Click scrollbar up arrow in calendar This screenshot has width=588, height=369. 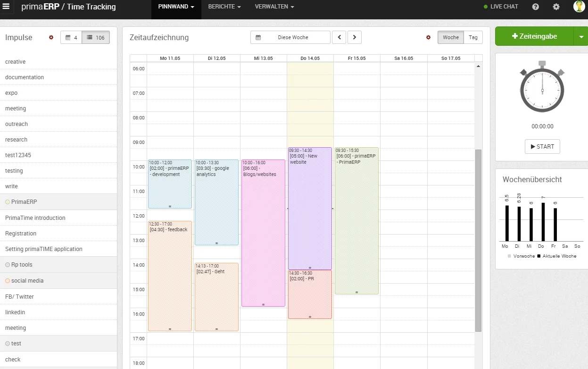pyautogui.click(x=479, y=67)
